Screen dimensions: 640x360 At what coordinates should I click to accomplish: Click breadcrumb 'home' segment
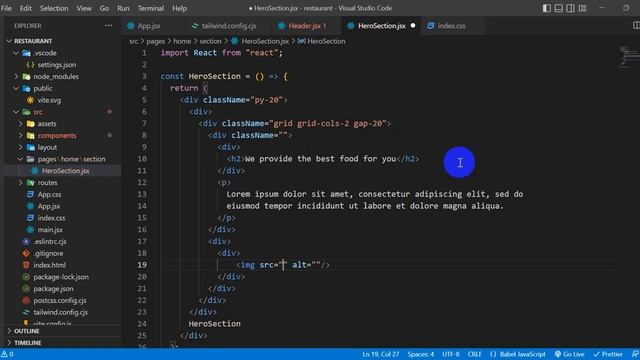coord(182,41)
